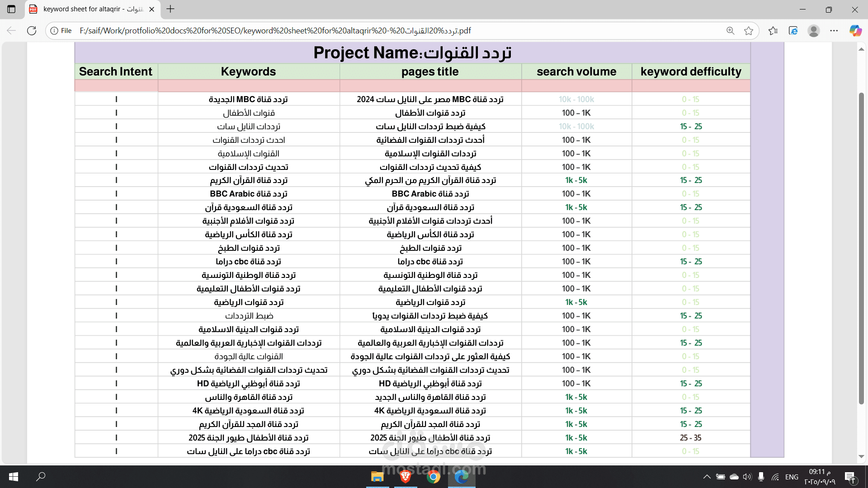This screenshot has width=868, height=488.
Task: Open the notification center icon
Action: 850,477
